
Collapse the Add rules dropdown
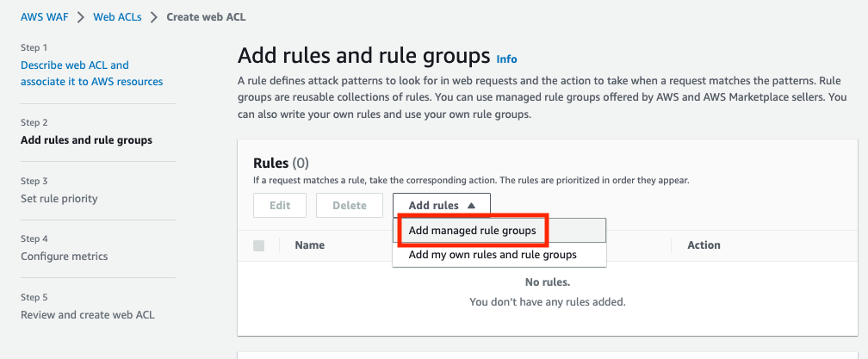point(442,206)
